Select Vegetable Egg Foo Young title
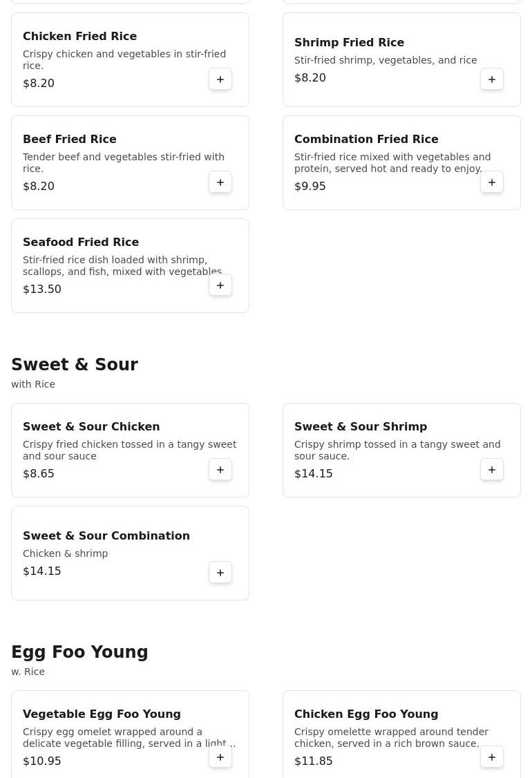532x778 pixels. click(x=102, y=714)
